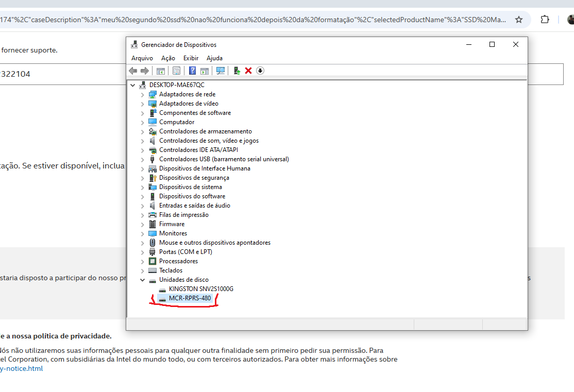Click the Teclados keyboard icon
The image size is (574, 392).
153,270
